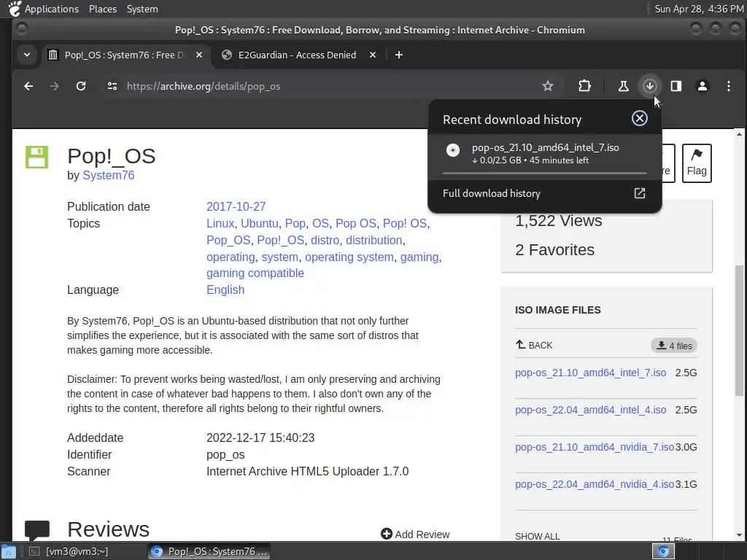
Task: Click the 2 Favorites text
Action: pyautogui.click(x=554, y=249)
